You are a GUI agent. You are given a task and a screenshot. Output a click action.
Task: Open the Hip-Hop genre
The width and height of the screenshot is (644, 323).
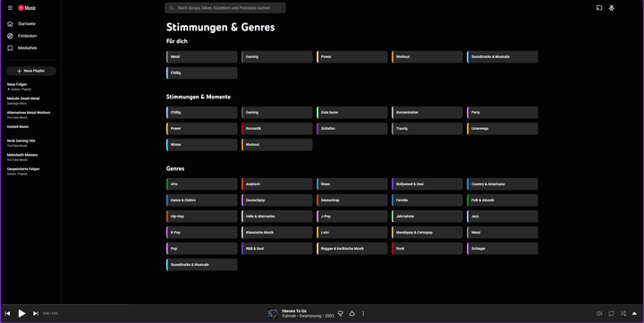coord(201,217)
